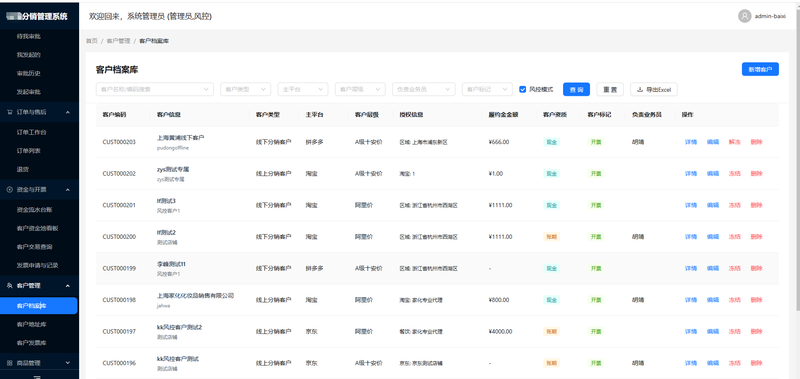
Task: Toggle the 风控模式 checkbox
Action: tap(522, 89)
